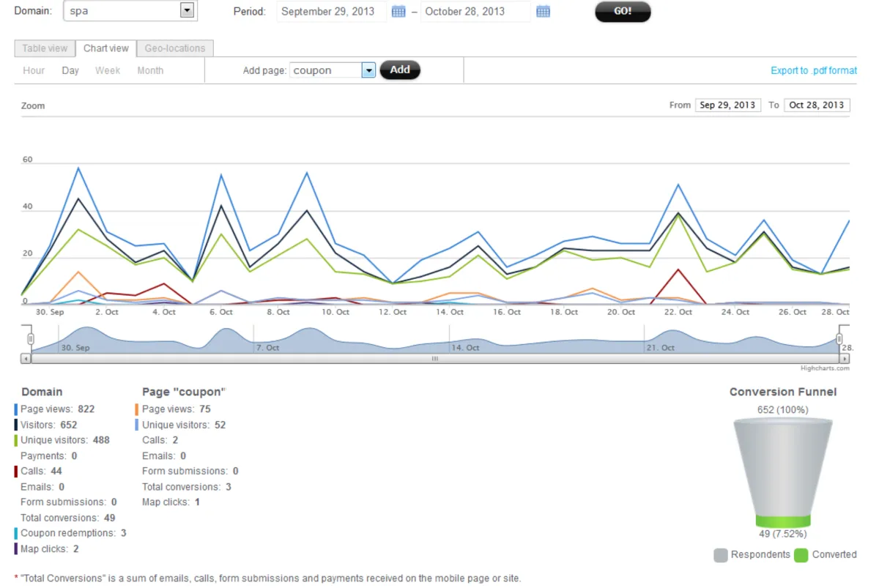Click Domain 'Page views: 822' text
Screen dimensions: 879x588
(x=57, y=409)
